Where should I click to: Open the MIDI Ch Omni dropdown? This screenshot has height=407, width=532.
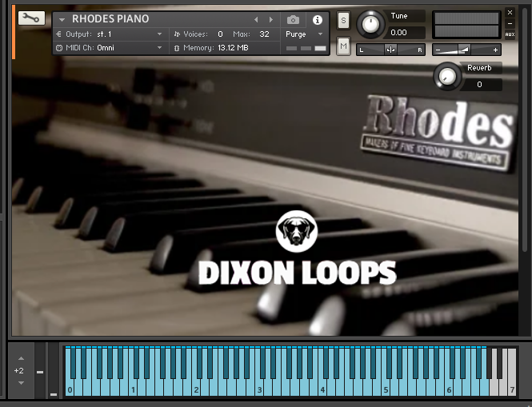click(159, 48)
